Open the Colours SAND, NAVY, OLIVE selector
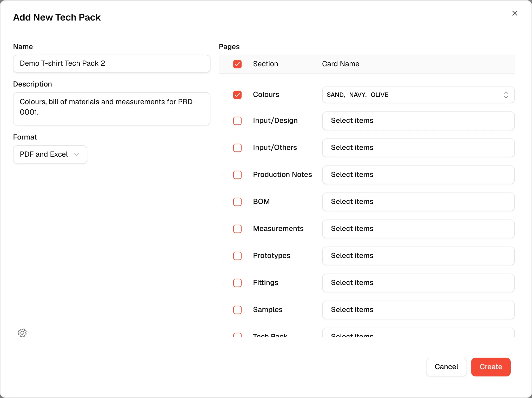532x398 pixels. tap(418, 95)
